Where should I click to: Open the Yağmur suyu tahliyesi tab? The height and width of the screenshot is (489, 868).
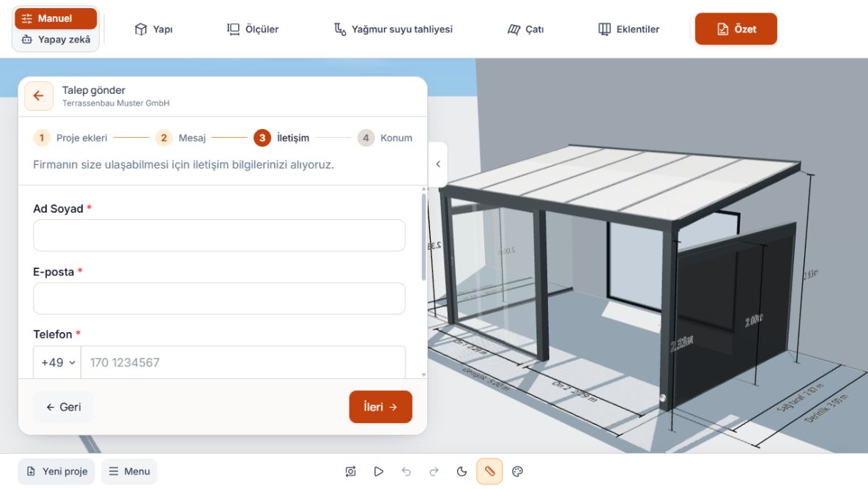pos(393,29)
